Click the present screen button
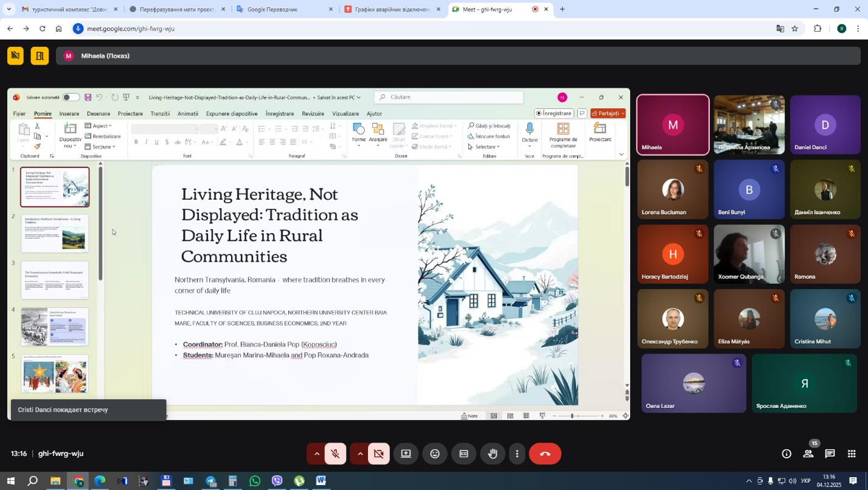This screenshot has height=490, width=868. point(406,454)
